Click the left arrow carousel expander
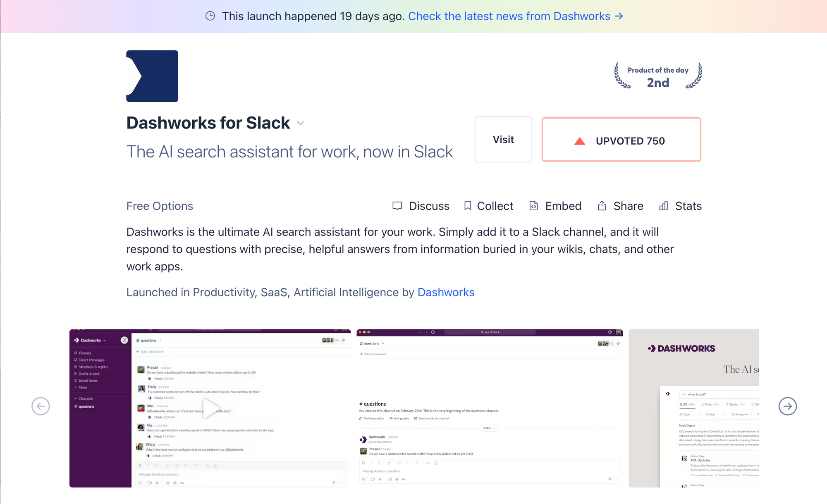 point(40,406)
